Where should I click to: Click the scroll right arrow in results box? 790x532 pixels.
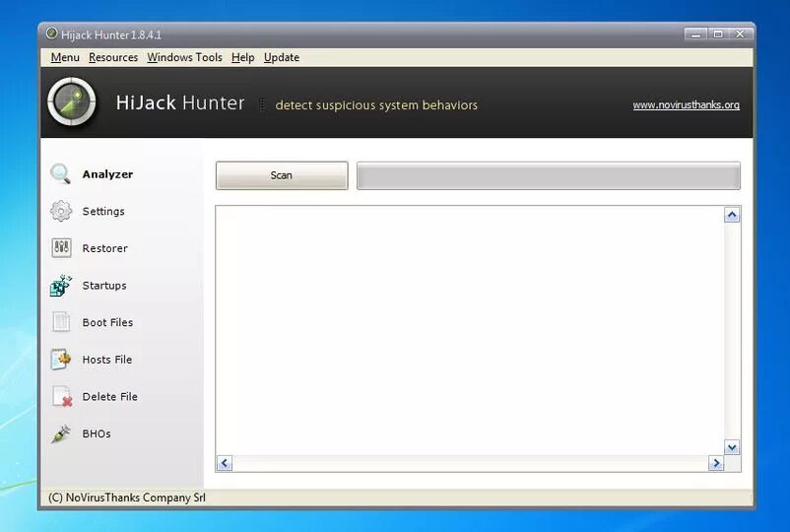pyautogui.click(x=716, y=463)
